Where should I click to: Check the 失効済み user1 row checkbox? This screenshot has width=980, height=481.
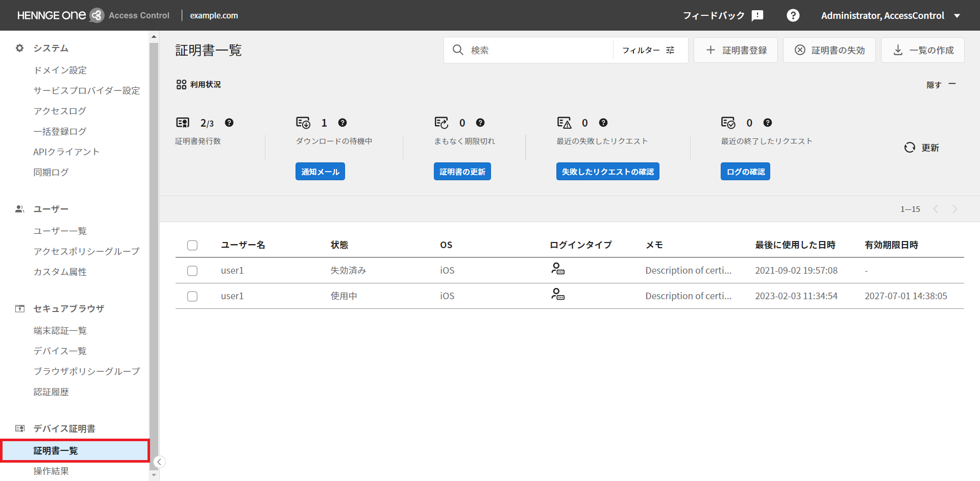(x=192, y=271)
